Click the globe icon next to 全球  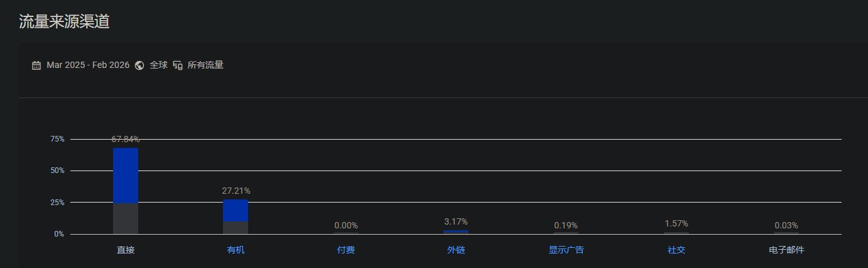tap(139, 65)
